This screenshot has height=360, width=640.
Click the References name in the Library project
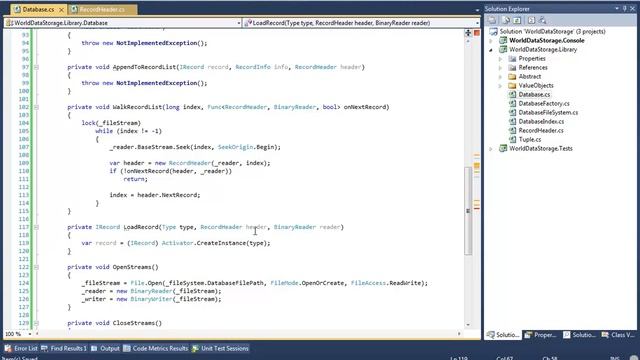[x=533, y=68]
